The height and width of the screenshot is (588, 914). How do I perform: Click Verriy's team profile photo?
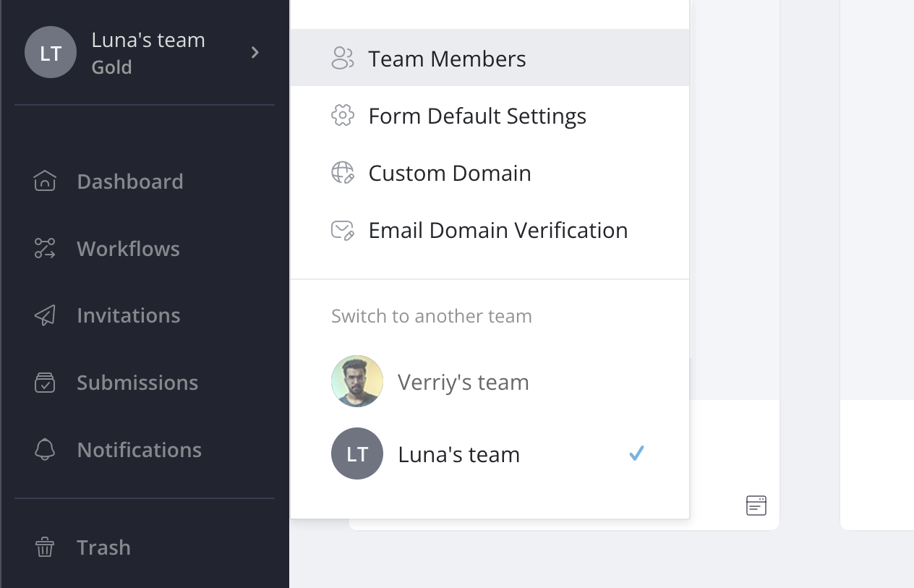pyautogui.click(x=357, y=381)
